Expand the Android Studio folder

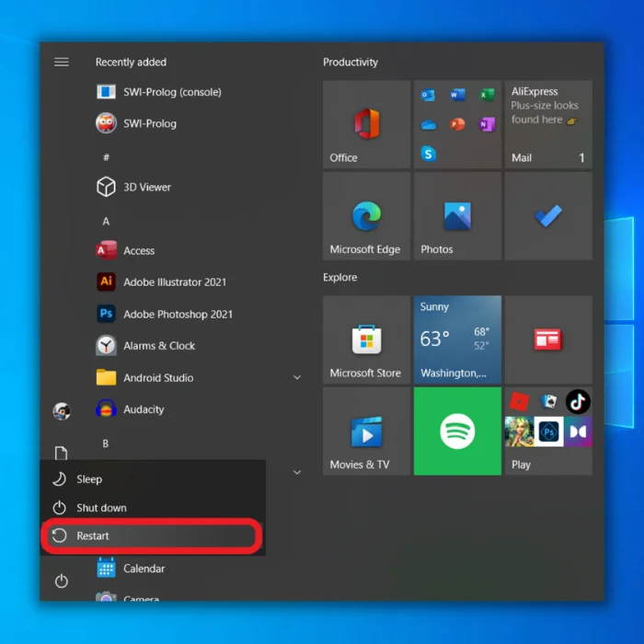pyautogui.click(x=297, y=377)
